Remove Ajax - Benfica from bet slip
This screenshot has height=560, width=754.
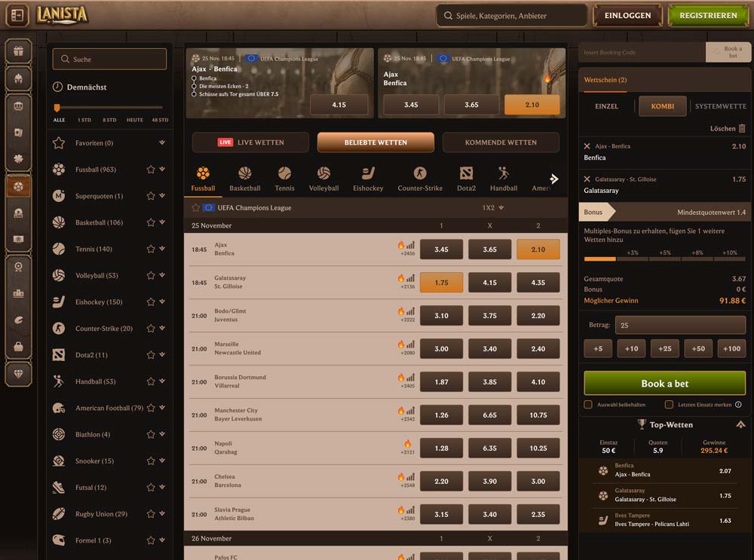[x=587, y=146]
